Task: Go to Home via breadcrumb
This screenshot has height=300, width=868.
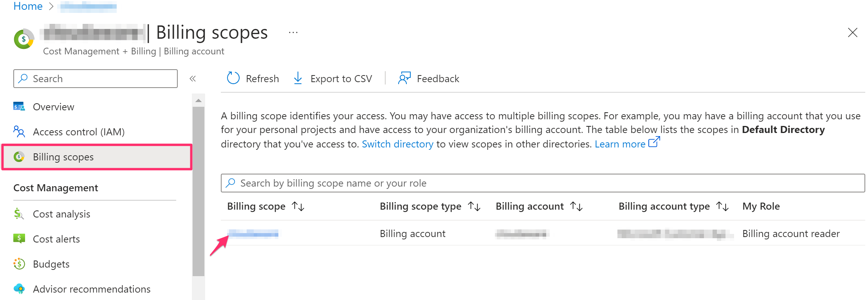Action: tap(28, 6)
